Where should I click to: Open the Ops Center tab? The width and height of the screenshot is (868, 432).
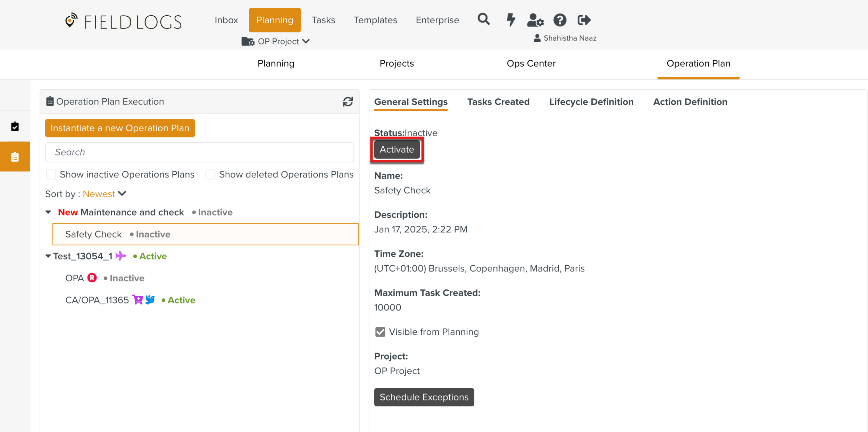click(x=531, y=64)
